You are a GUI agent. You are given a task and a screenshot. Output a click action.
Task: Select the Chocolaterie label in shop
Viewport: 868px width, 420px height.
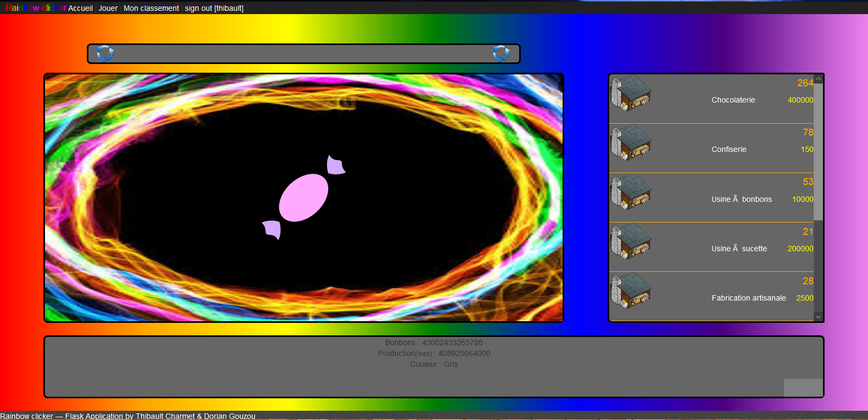[733, 100]
